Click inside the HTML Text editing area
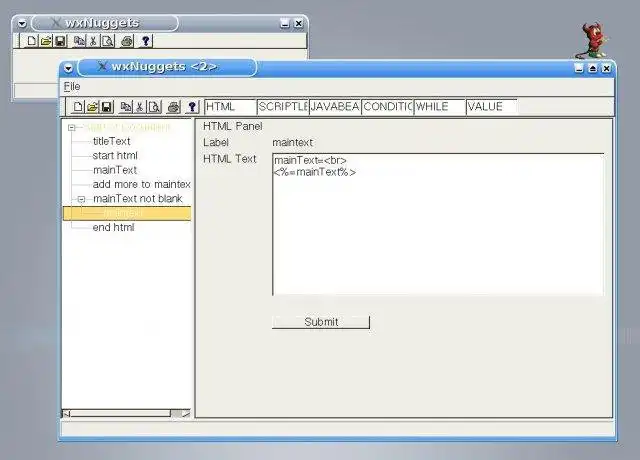 coord(438,224)
